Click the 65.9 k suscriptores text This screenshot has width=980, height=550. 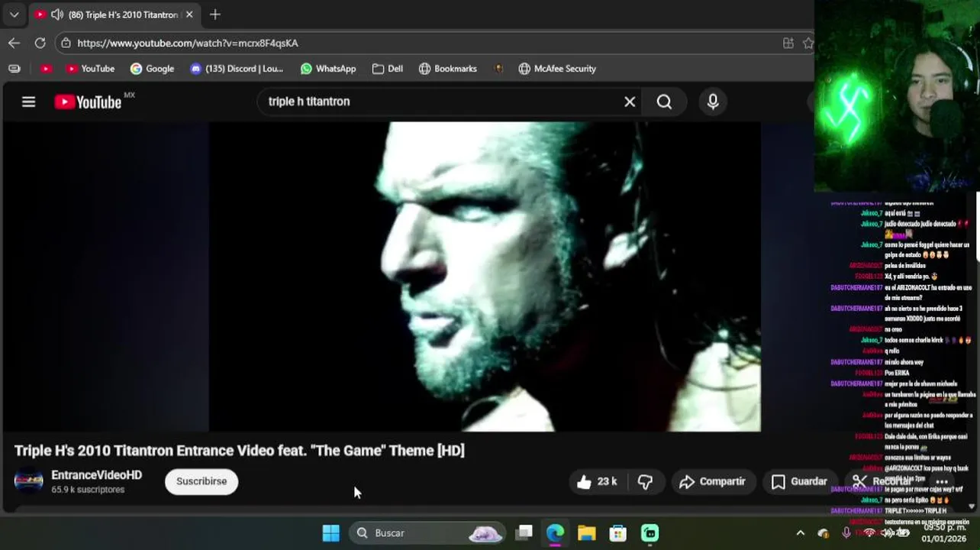click(88, 490)
